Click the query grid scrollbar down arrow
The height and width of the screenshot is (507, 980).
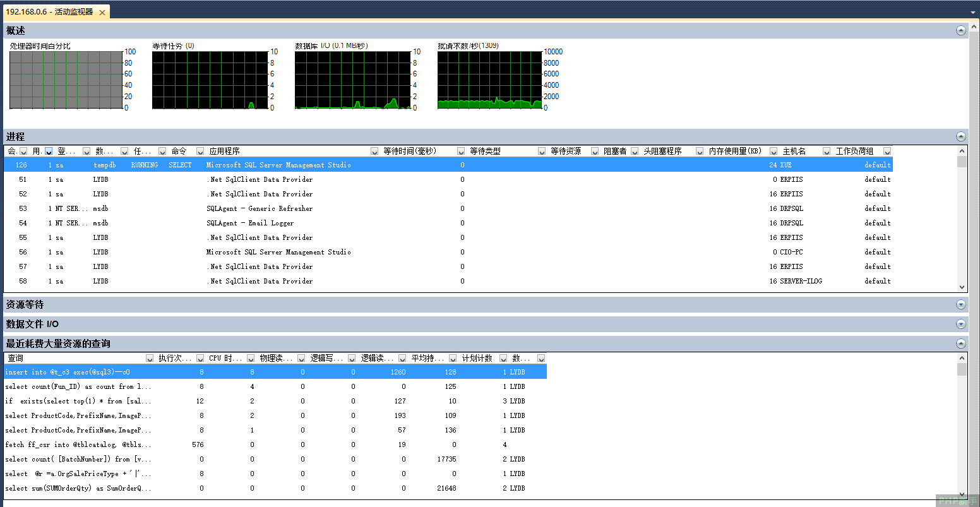coord(962,495)
